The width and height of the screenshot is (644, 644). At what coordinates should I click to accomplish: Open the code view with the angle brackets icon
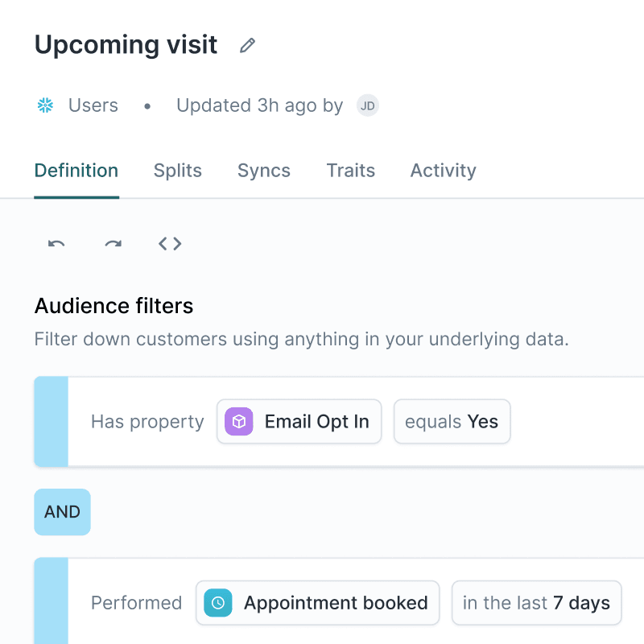click(x=170, y=243)
